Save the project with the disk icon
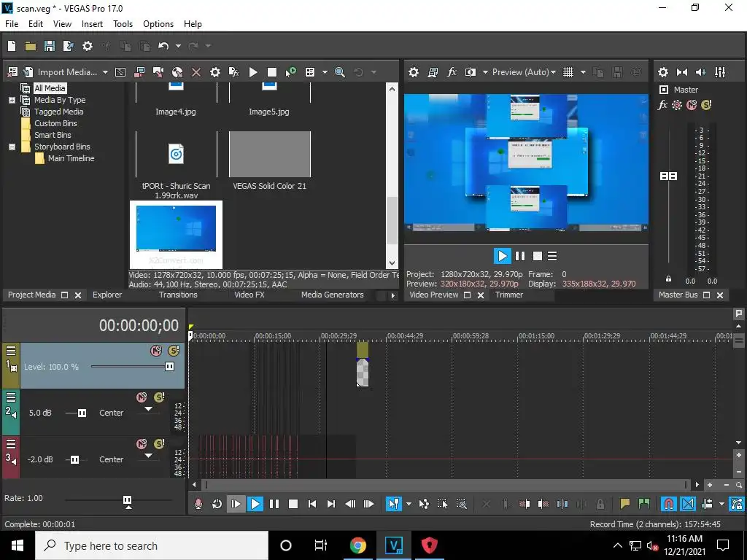The image size is (747, 560). point(50,46)
